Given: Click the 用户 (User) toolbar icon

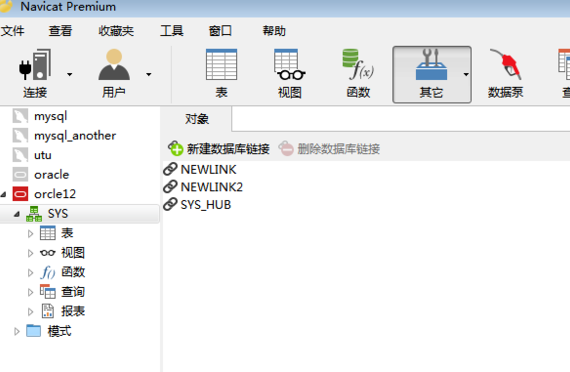Looking at the screenshot, I should pos(114,65).
